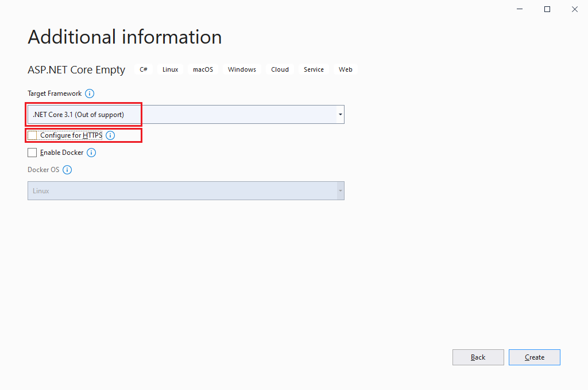The image size is (588, 390).
Task: Click the macOS tag badge
Action: pyautogui.click(x=203, y=69)
